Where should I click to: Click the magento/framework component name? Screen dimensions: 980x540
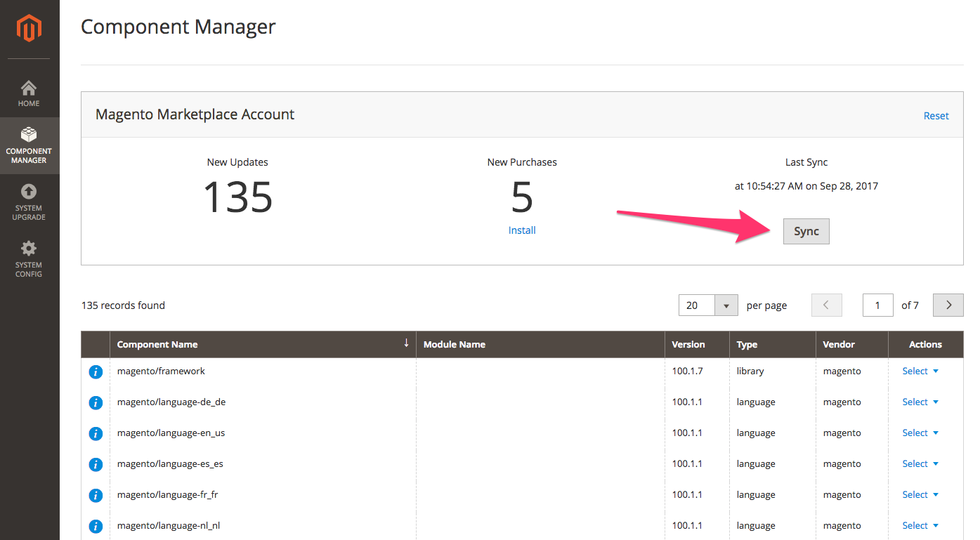(x=161, y=371)
